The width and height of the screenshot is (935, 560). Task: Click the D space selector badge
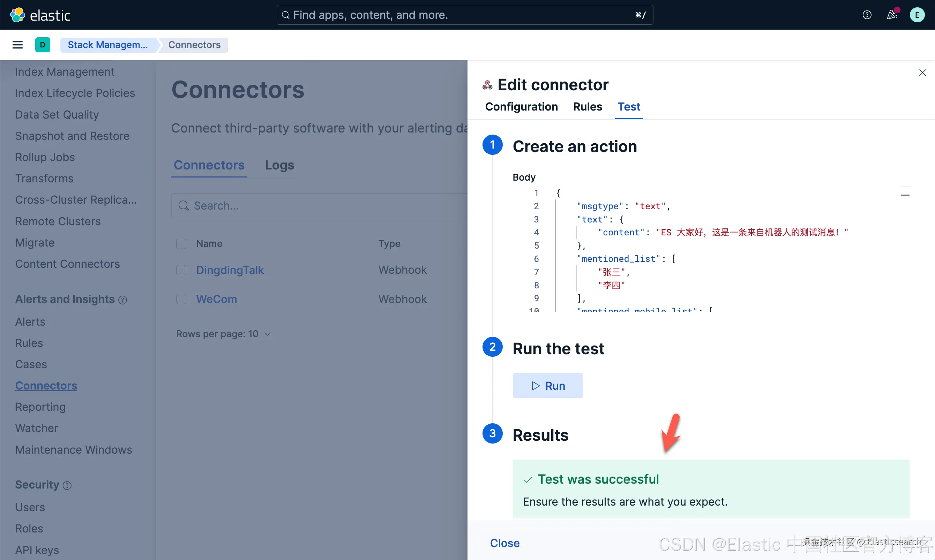43,45
